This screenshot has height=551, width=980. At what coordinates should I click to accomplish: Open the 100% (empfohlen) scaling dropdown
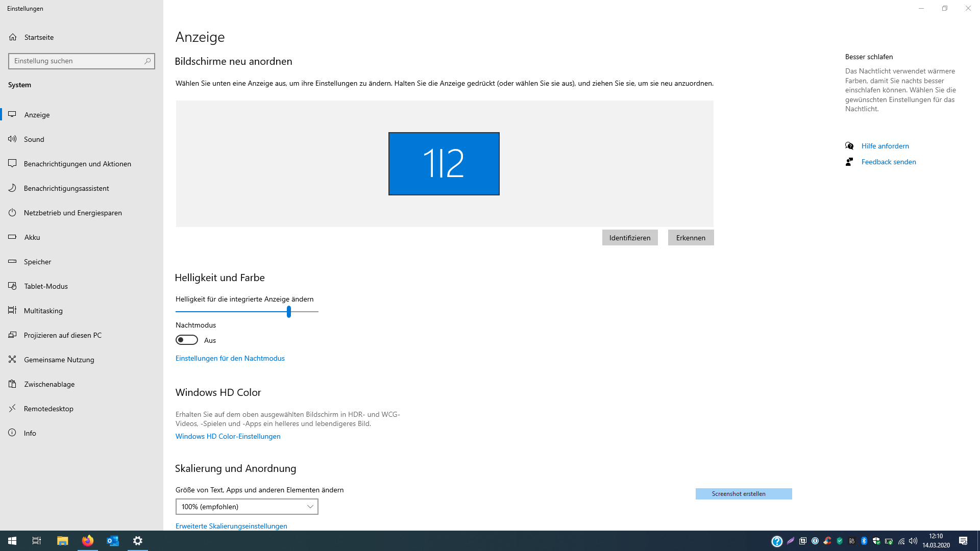point(247,507)
